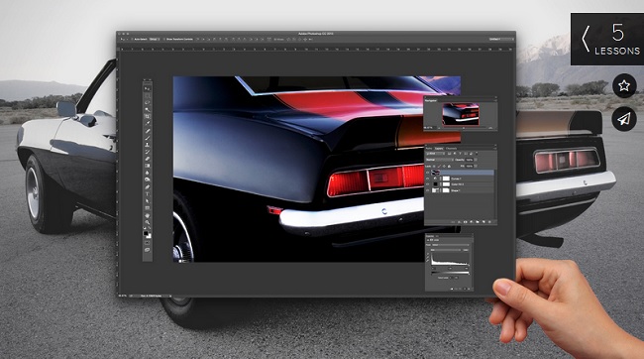This screenshot has width=644, height=359.
Task: Select the Clone Stamp tool
Action: 147,145
